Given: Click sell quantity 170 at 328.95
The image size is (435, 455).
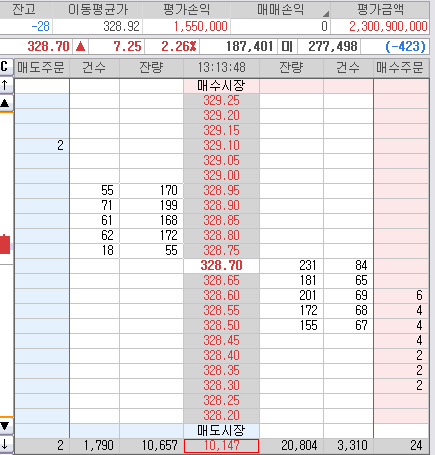Looking at the screenshot, I should click(x=151, y=191).
